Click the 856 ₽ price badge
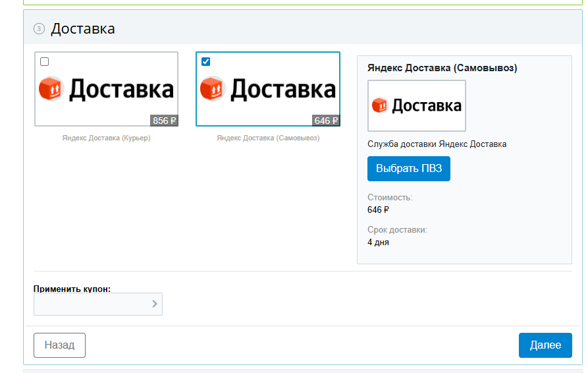This screenshot has height=373, width=588. tap(164, 121)
